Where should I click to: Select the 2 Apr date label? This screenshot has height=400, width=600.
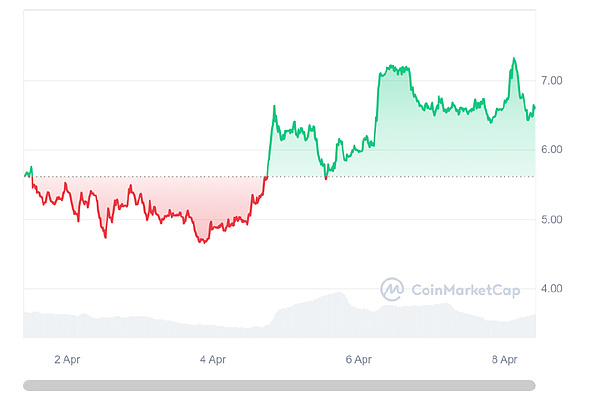pyautogui.click(x=67, y=358)
